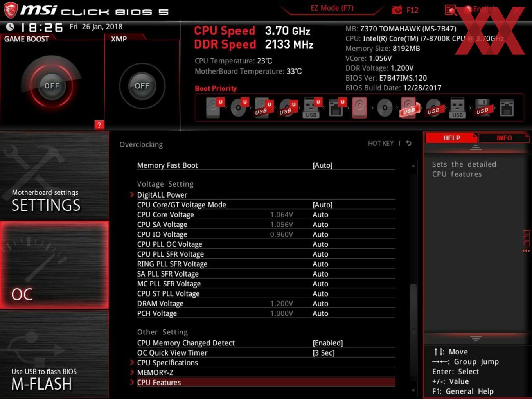Select the network boot icon with U badge
Viewport: 532px width, 399px height.
(336, 108)
